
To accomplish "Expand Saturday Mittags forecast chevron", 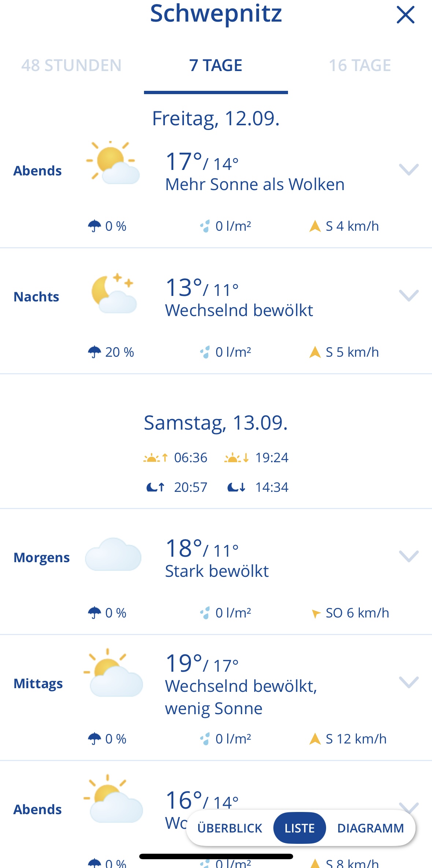I will point(409,682).
